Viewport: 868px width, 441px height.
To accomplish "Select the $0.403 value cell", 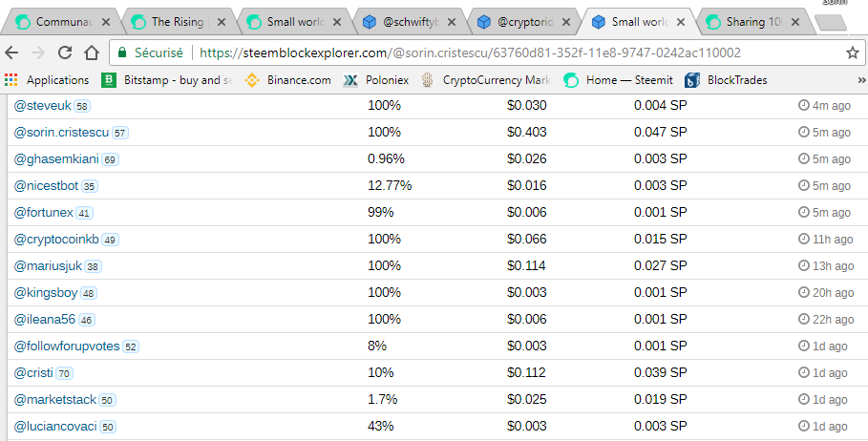I will coord(526,133).
